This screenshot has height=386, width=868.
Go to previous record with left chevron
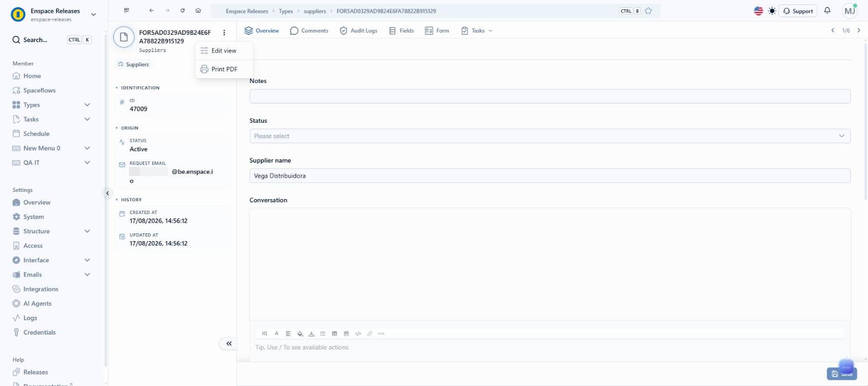coord(833,30)
